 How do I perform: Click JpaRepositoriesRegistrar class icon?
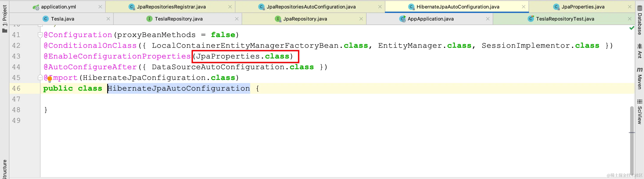point(132,7)
